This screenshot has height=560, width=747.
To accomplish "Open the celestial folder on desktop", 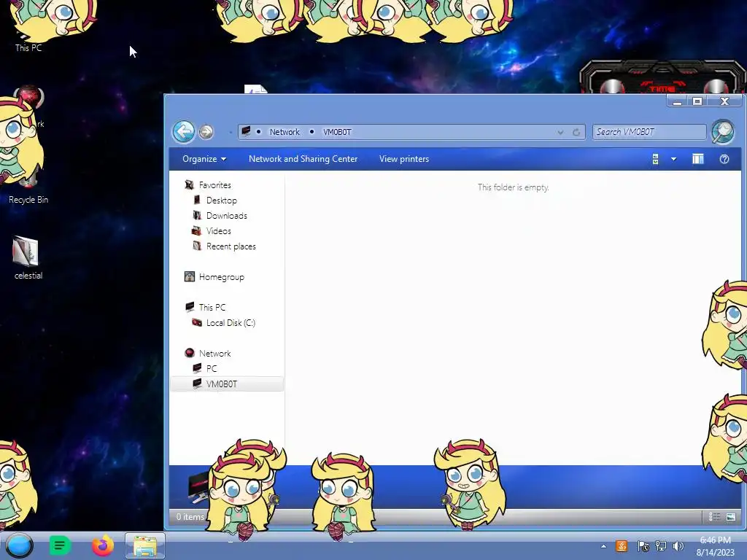I will [28, 257].
